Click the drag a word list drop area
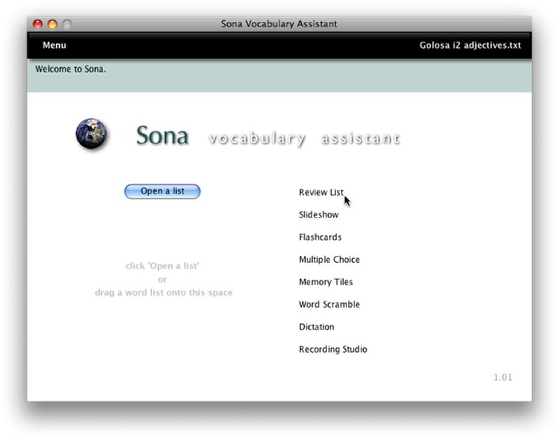This screenshot has height=440, width=560. pyautogui.click(x=163, y=279)
